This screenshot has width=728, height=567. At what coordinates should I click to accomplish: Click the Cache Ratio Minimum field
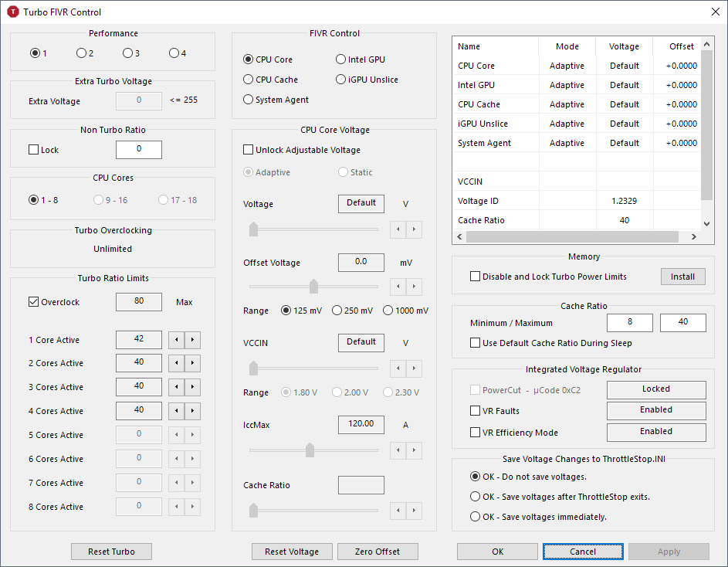pyautogui.click(x=630, y=323)
